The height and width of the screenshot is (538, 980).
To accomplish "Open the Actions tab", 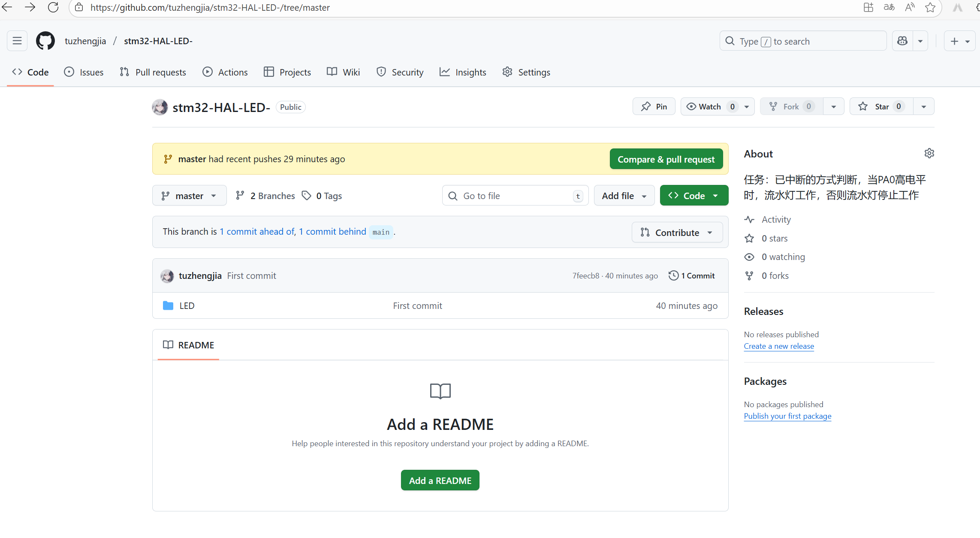I will (x=225, y=72).
